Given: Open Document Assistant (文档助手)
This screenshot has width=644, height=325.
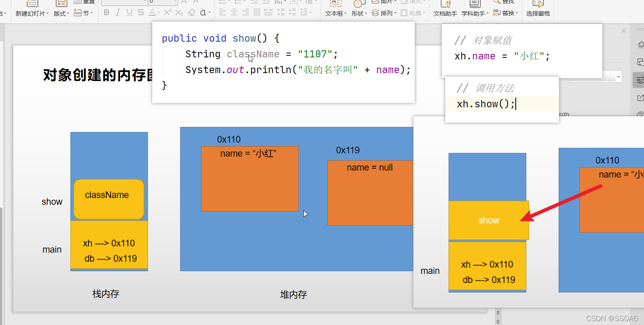Looking at the screenshot, I should tap(445, 13).
